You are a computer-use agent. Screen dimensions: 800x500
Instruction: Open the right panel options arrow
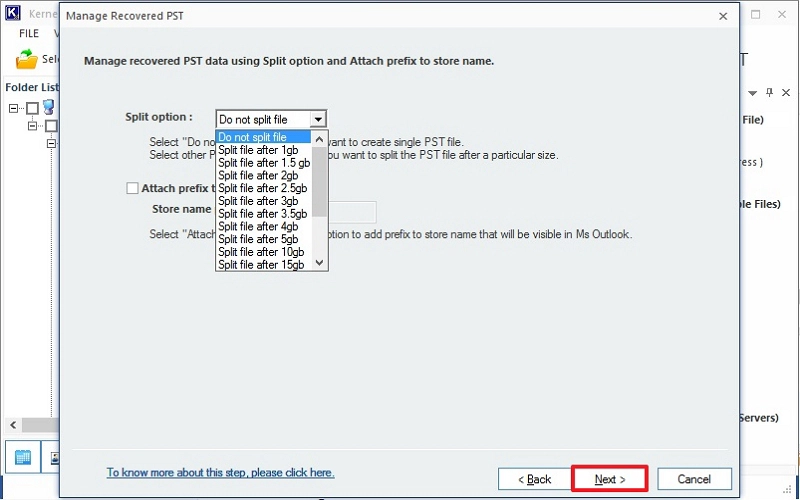[754, 92]
